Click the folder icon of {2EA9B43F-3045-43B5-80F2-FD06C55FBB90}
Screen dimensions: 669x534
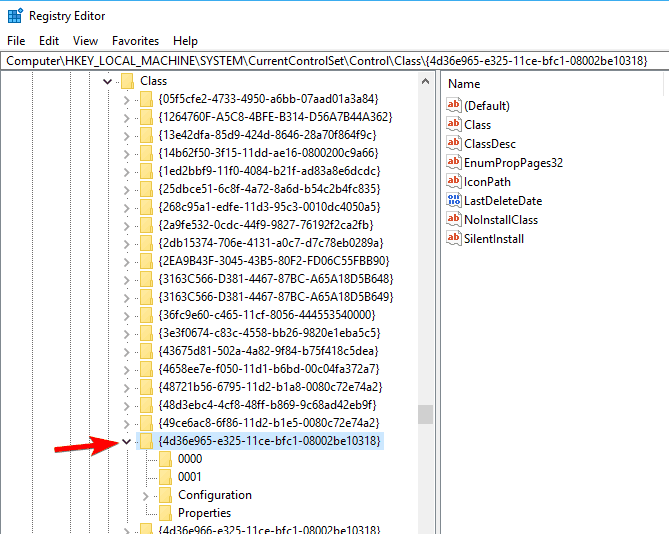point(146,261)
